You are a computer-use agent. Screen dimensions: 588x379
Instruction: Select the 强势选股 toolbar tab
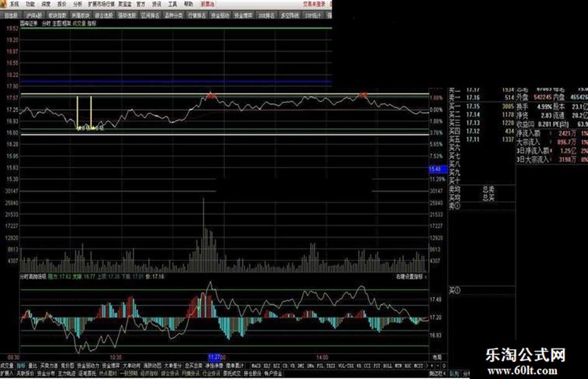pos(127,16)
